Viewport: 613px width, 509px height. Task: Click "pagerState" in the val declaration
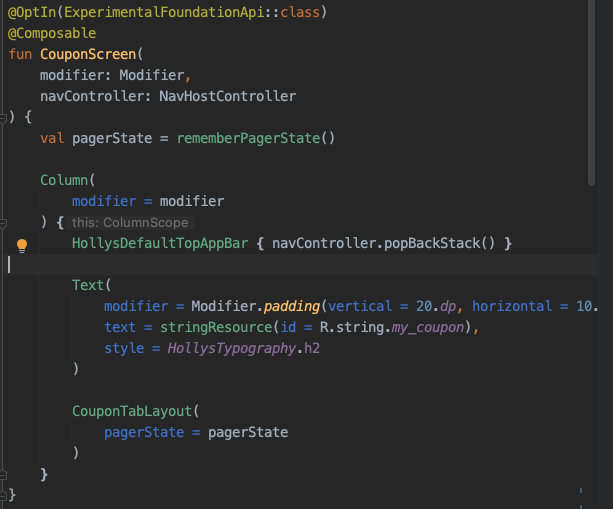pyautogui.click(x=112, y=138)
